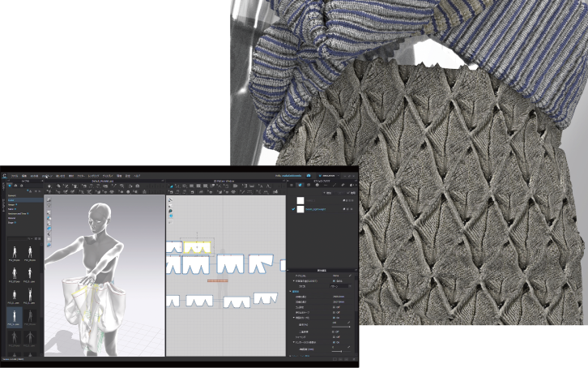Image resolution: width=588 pixels, height=368 pixels.
Task: Click the cloud icon beside the username
Action: pos(309,174)
